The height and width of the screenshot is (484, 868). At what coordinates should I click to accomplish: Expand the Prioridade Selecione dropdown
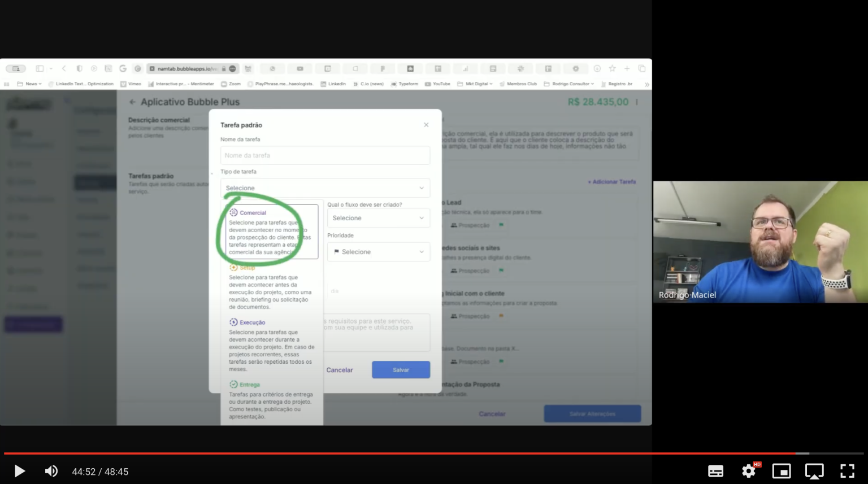(378, 251)
